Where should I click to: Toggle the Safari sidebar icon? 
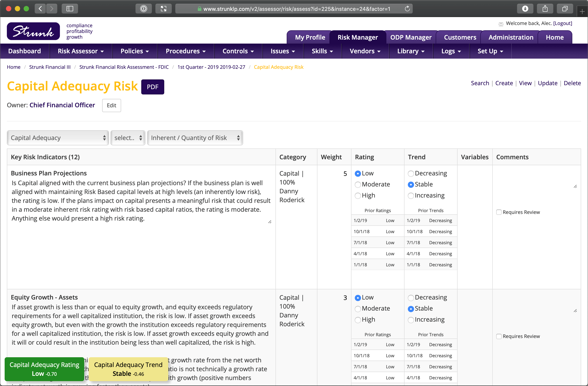[70, 8]
